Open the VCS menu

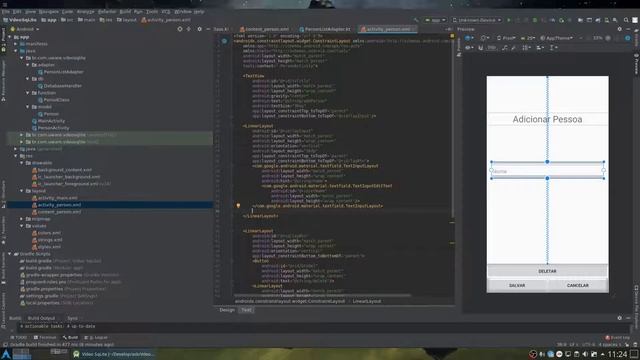[x=166, y=12]
